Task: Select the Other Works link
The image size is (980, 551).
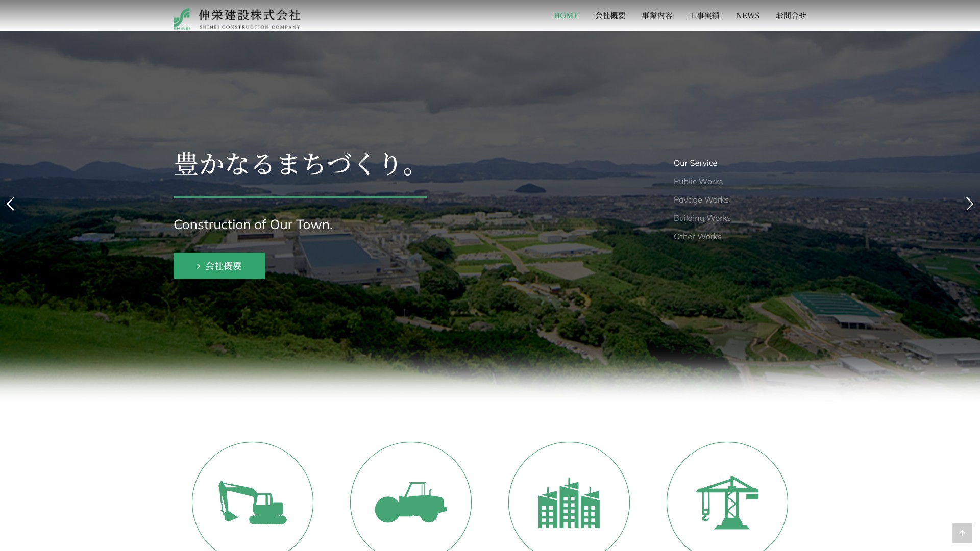Action: pyautogui.click(x=697, y=237)
